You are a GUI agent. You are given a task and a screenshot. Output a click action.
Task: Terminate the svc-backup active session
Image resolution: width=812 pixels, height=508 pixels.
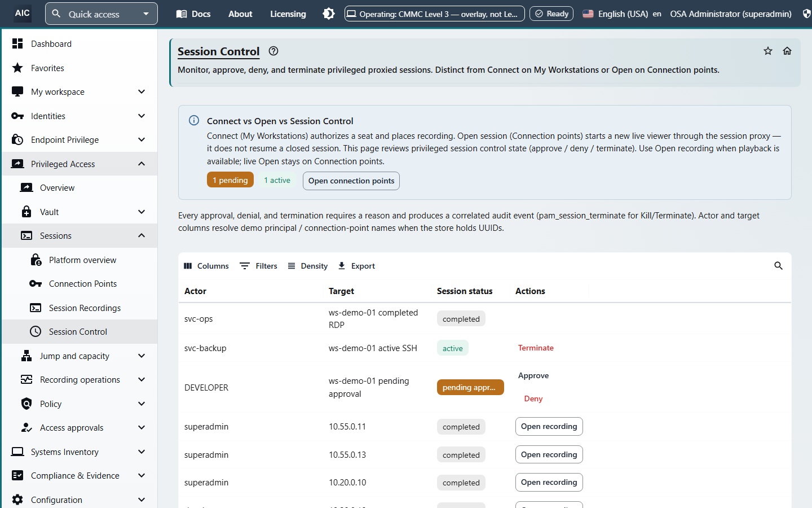(536, 348)
